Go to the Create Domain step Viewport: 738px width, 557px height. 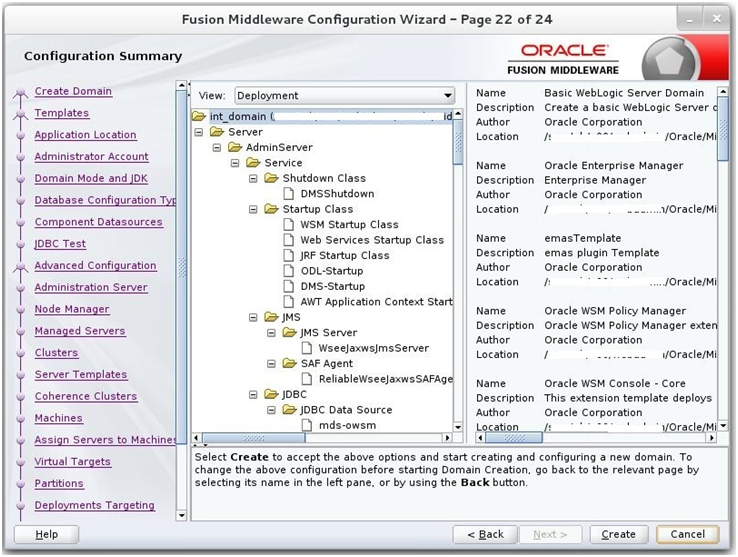[x=73, y=91]
